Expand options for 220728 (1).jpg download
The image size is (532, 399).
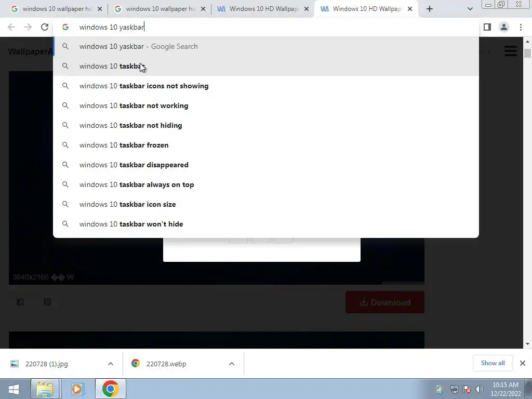(111, 364)
